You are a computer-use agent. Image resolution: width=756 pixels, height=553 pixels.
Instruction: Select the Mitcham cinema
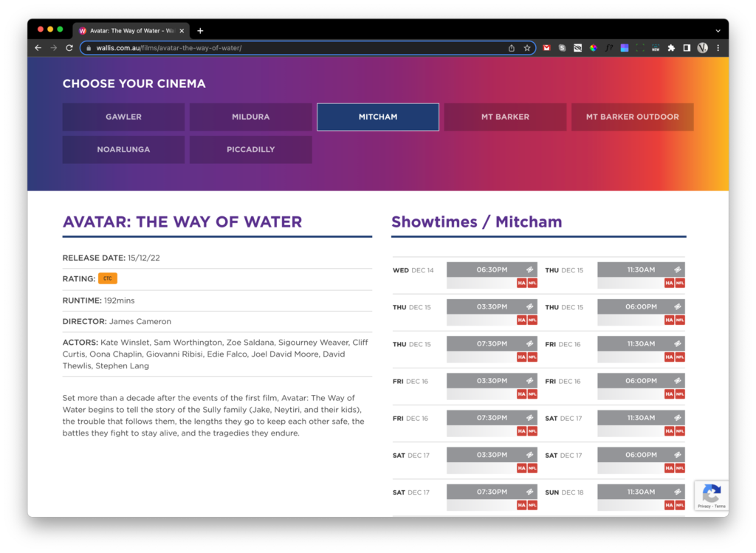point(378,117)
